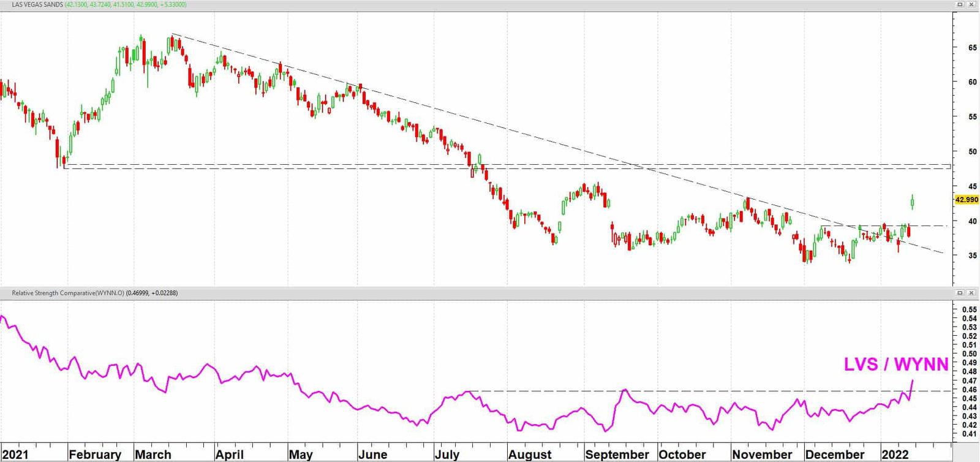Click the 50 price axis label

pyautogui.click(x=972, y=151)
